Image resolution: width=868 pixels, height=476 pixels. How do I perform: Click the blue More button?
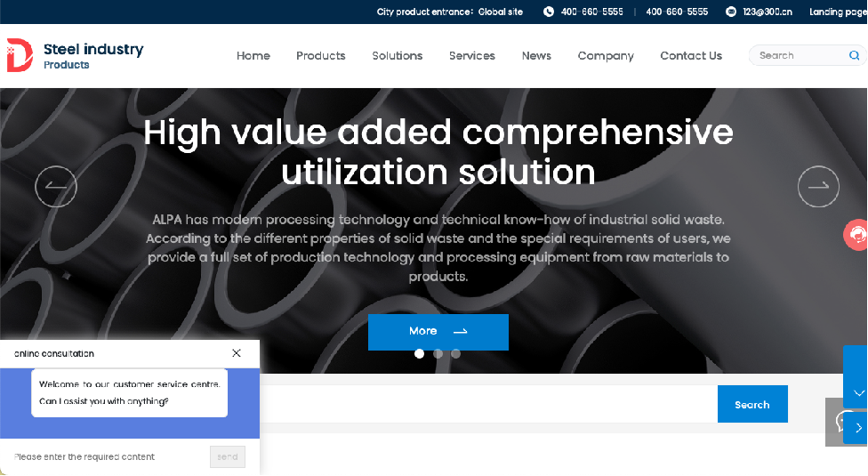pos(438,332)
